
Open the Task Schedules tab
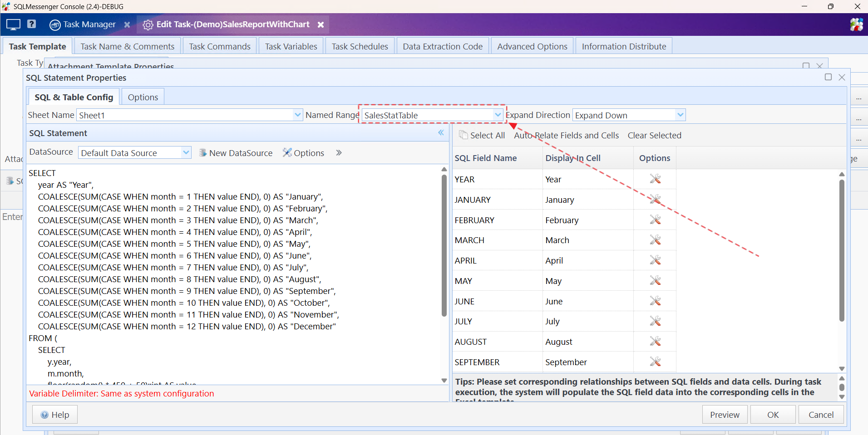click(359, 46)
